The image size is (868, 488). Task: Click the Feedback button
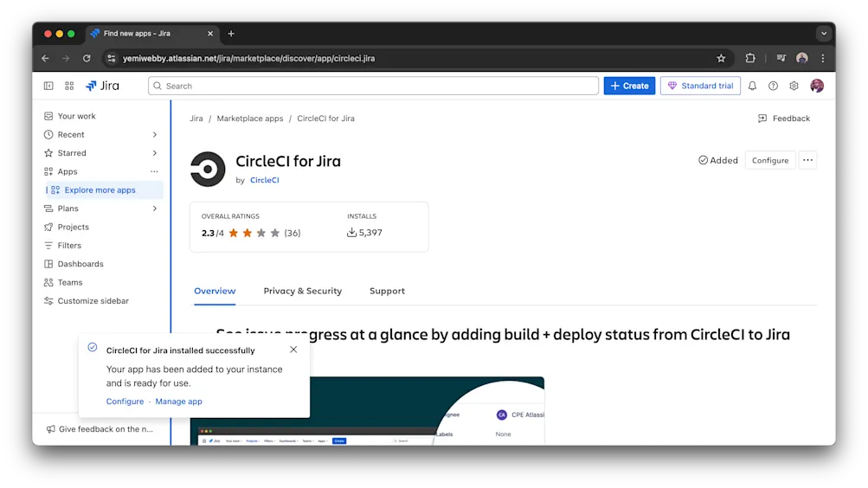point(783,119)
